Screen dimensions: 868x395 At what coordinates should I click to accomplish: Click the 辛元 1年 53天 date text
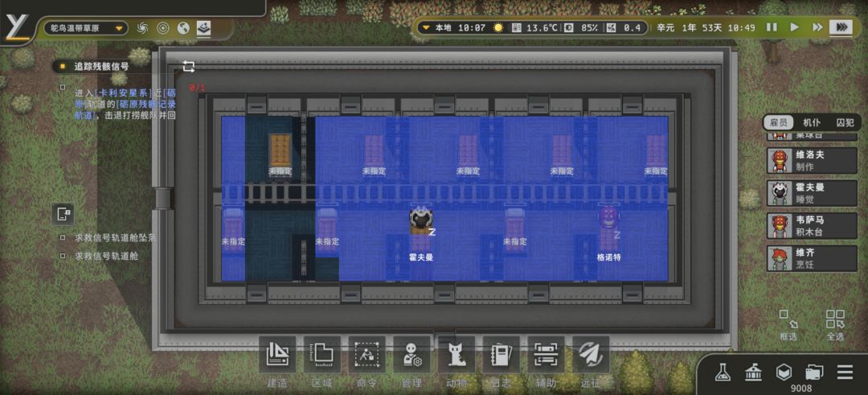[x=690, y=27]
